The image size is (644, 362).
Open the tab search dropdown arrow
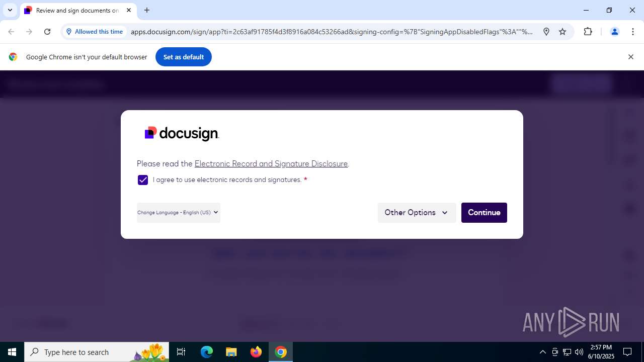tap(10, 10)
